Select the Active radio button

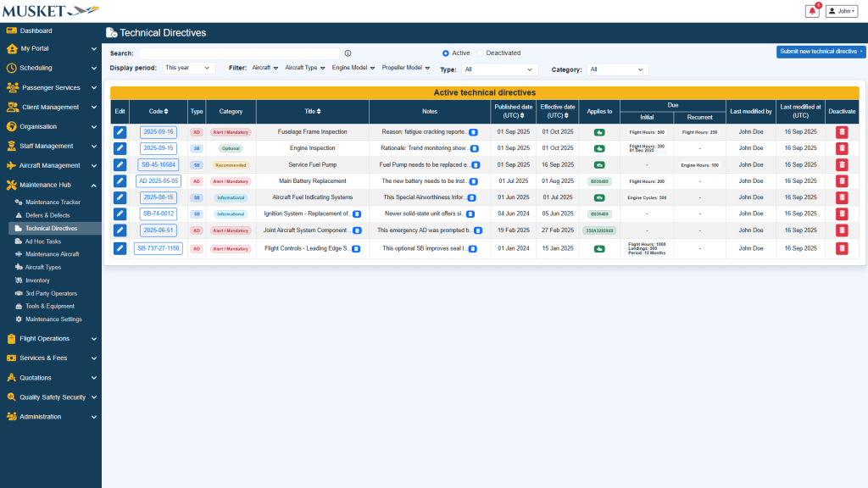(447, 53)
